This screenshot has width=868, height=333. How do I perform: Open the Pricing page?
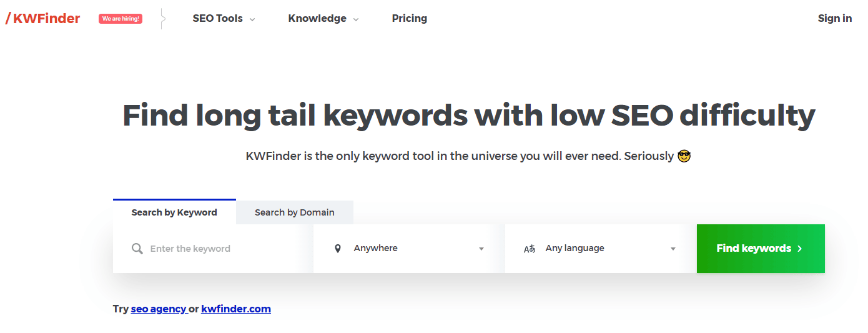tap(410, 19)
